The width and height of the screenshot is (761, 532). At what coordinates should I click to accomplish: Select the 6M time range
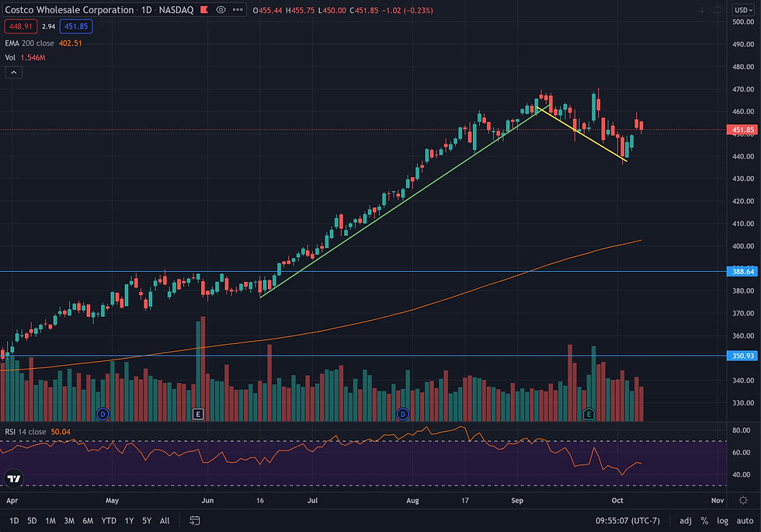88,521
